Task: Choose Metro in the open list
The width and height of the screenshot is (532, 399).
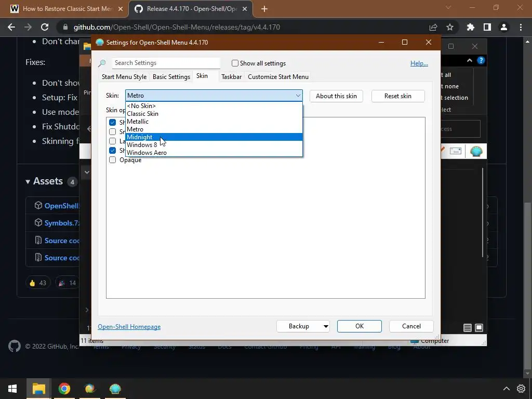Action: click(x=214, y=129)
